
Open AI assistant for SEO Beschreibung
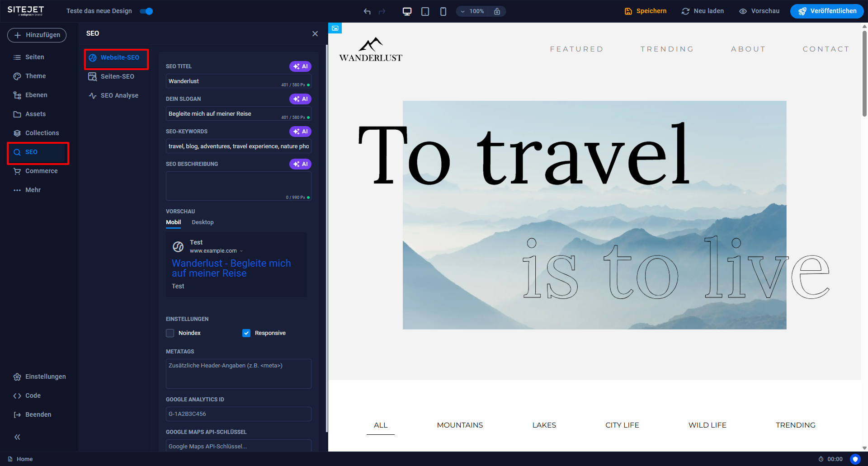point(300,164)
